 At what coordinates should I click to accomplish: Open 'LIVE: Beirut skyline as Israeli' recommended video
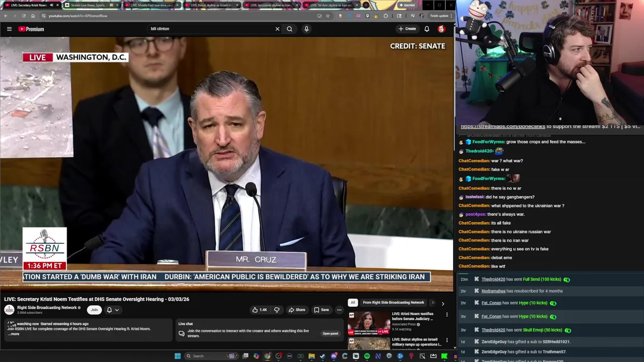[417, 342]
